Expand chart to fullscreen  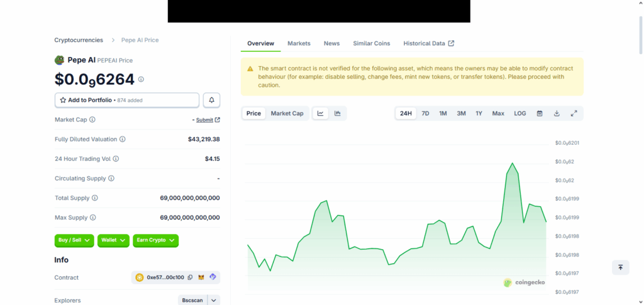(574, 113)
